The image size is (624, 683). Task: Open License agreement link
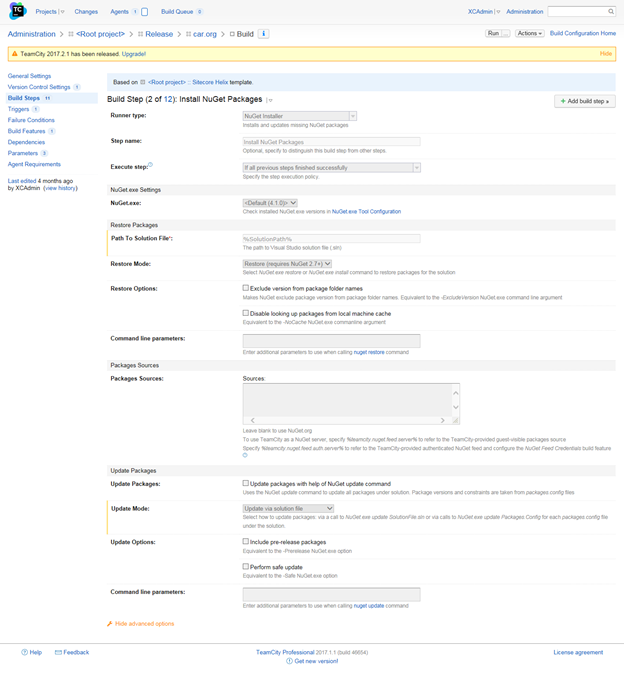578,653
